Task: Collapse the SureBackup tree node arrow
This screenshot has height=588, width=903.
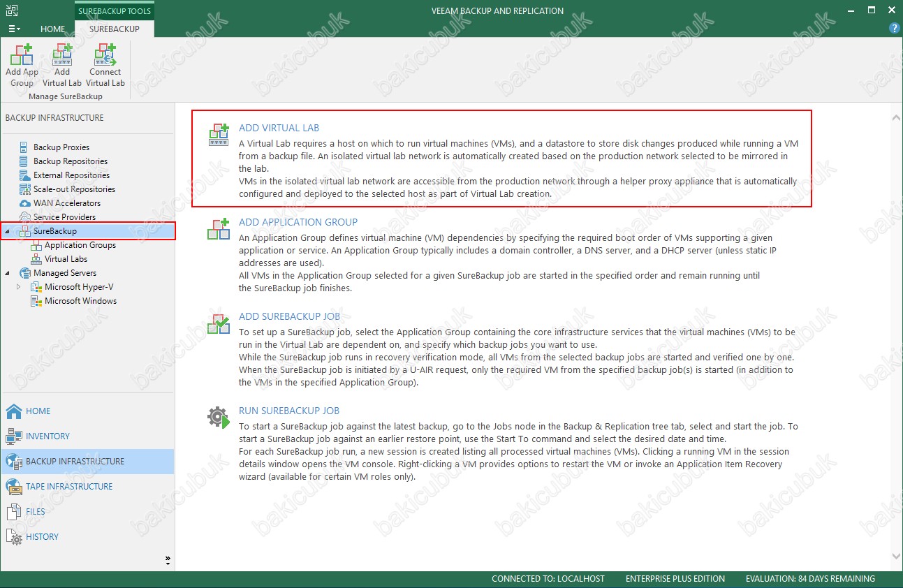Action: [8, 231]
